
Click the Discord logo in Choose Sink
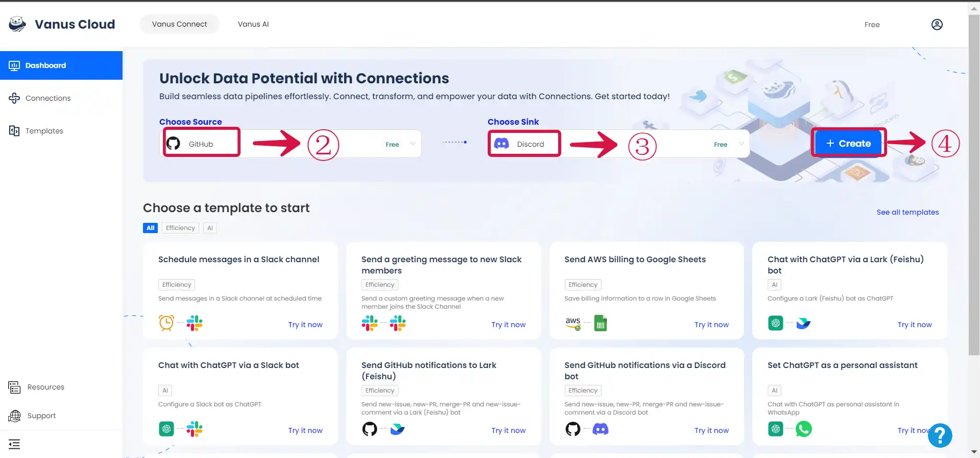coord(501,144)
